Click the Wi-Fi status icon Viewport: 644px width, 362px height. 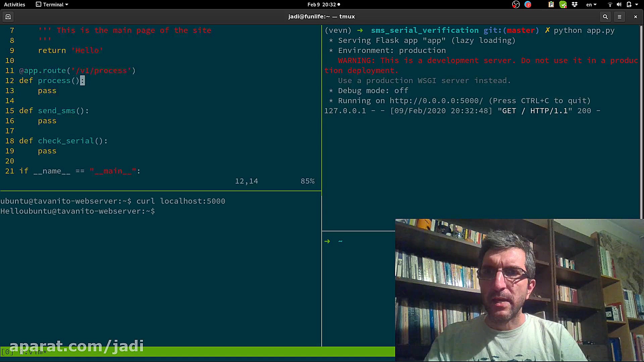click(x=610, y=5)
